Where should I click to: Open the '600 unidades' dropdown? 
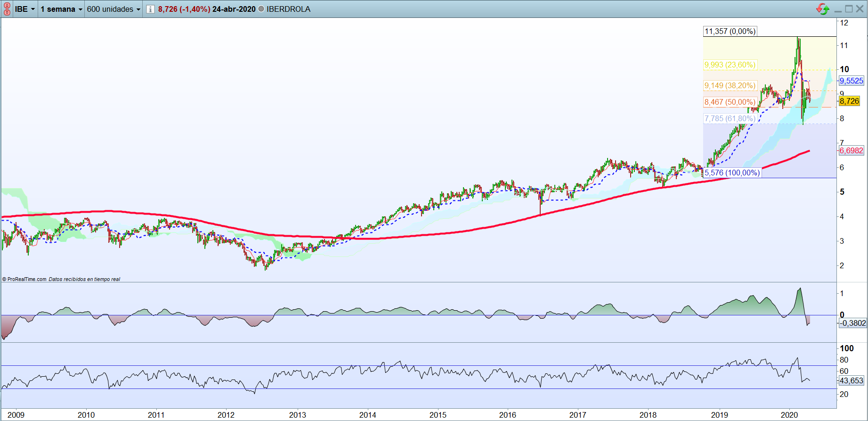tap(114, 9)
